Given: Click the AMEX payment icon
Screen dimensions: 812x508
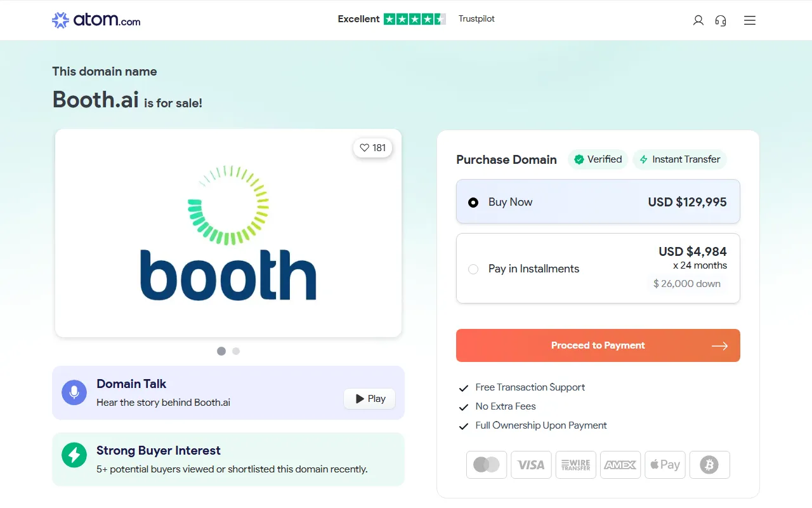Looking at the screenshot, I should point(620,465).
